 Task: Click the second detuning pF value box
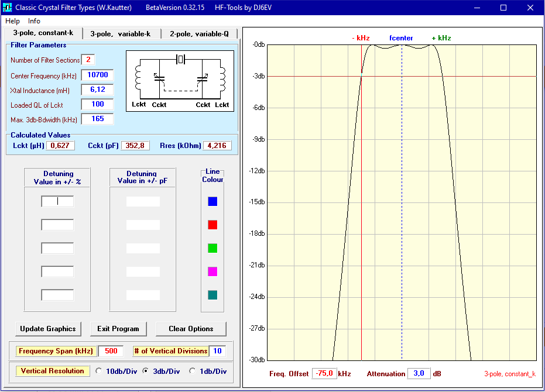(x=143, y=225)
